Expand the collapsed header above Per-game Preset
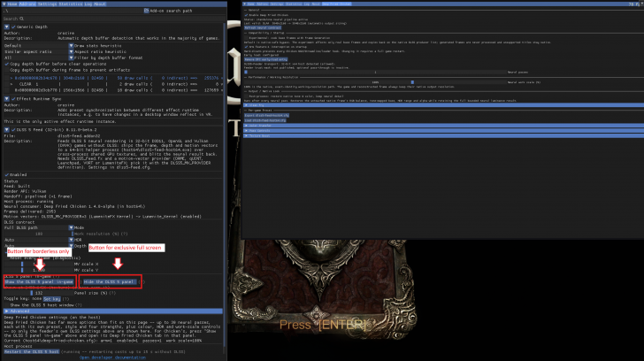Screen dimensions: 644x361 coord(443,105)
